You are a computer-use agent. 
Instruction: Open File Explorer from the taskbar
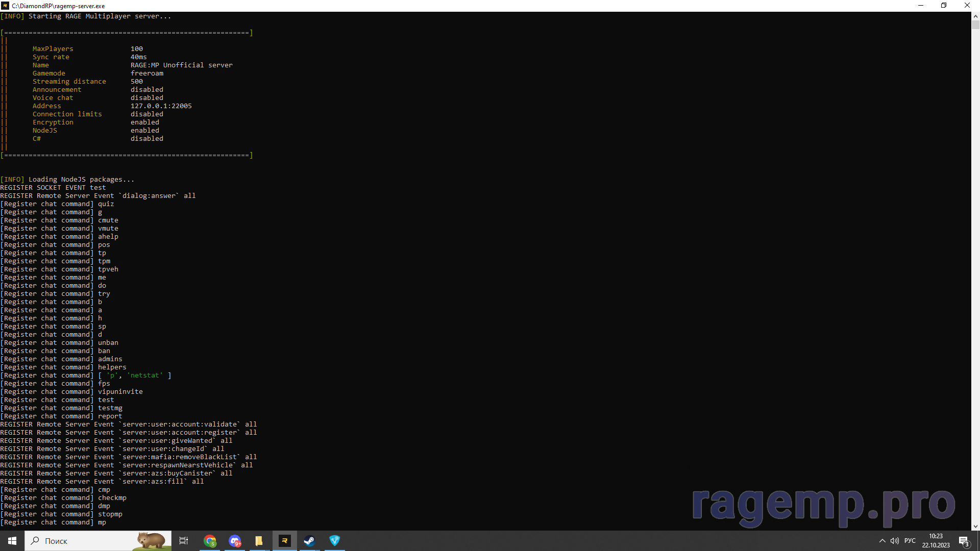(x=259, y=541)
